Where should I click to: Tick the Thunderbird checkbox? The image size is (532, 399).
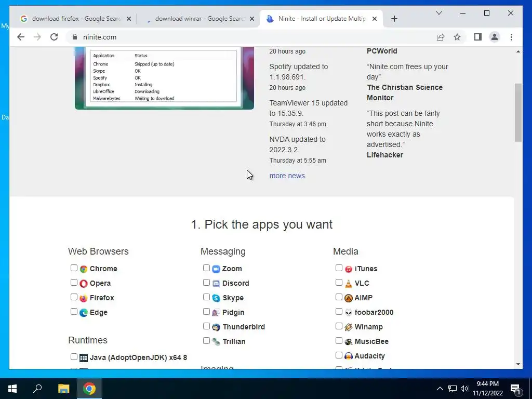pos(206,326)
